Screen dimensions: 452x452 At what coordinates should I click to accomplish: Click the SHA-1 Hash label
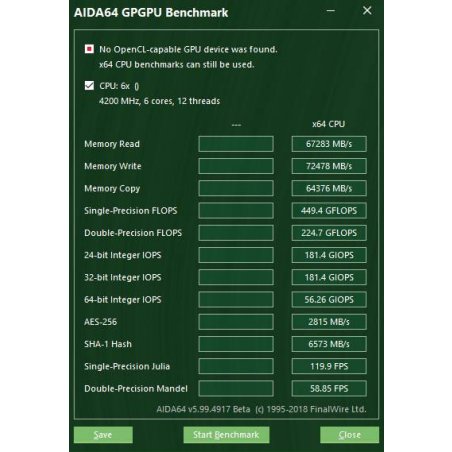[x=108, y=344]
